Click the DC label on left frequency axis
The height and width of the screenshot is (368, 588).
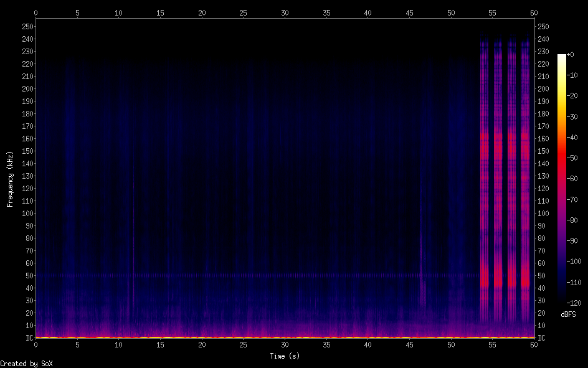coord(28,337)
